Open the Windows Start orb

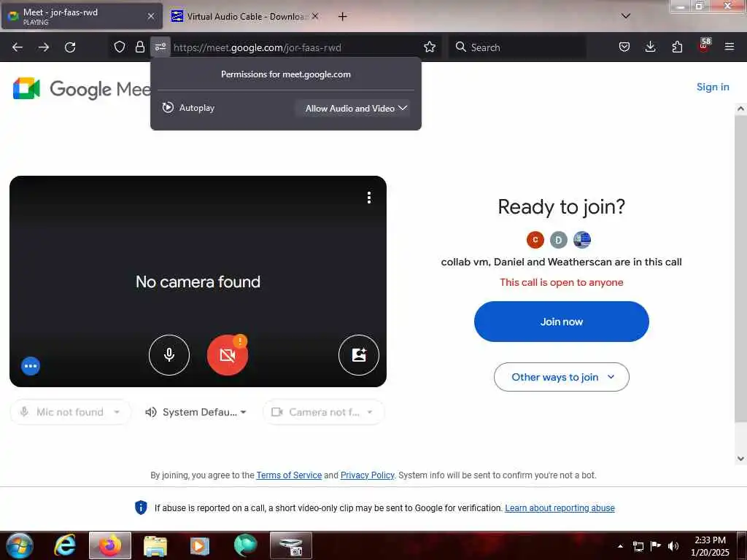coord(20,545)
